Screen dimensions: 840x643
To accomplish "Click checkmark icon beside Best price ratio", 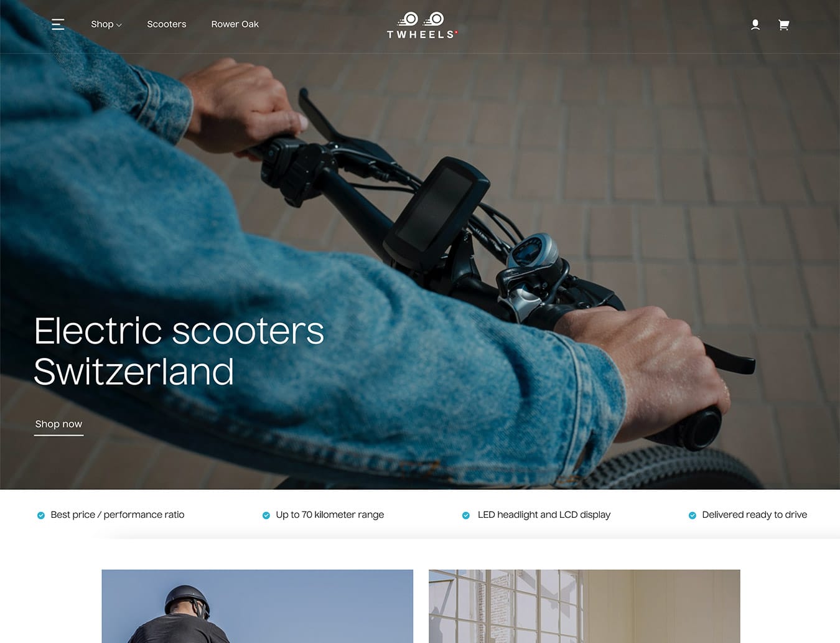I will coord(41,515).
